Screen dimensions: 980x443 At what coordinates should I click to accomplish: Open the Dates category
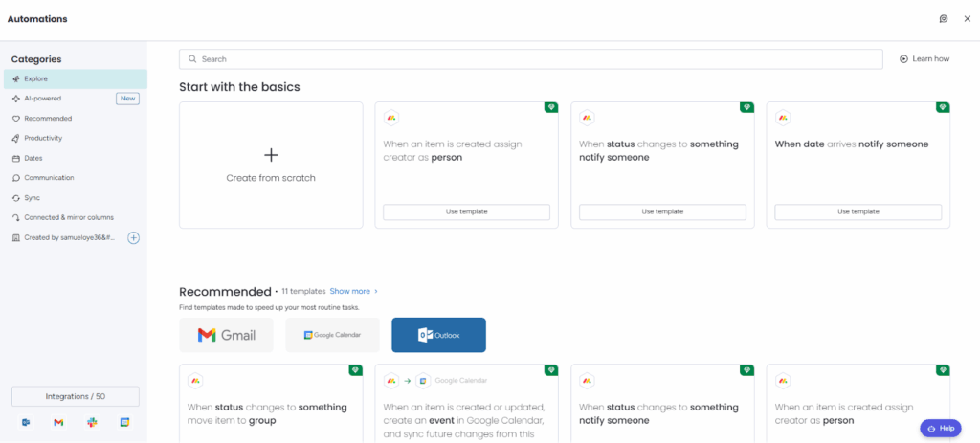click(x=33, y=158)
